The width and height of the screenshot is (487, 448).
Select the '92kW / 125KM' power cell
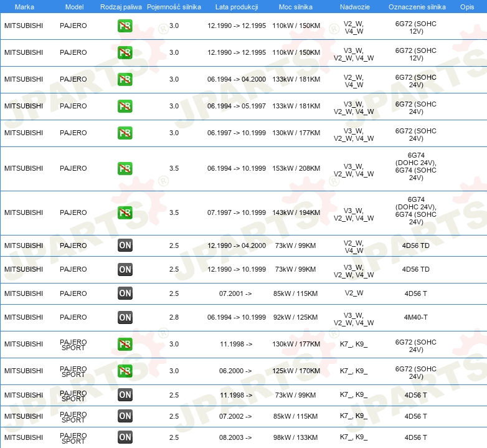pyautogui.click(x=295, y=317)
